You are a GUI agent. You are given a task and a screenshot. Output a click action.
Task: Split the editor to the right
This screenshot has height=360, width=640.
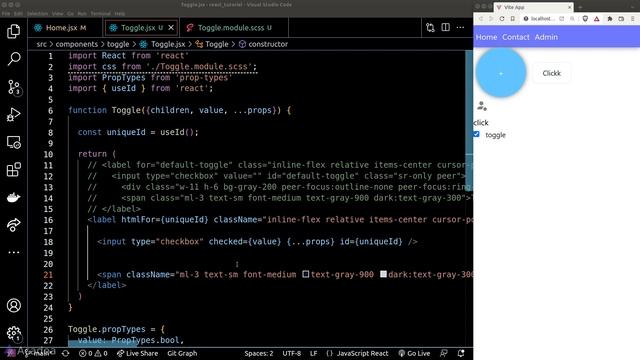tap(445, 27)
